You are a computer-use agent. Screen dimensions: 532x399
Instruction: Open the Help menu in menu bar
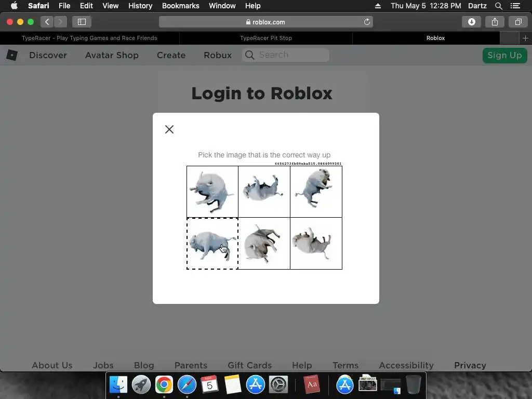253,6
